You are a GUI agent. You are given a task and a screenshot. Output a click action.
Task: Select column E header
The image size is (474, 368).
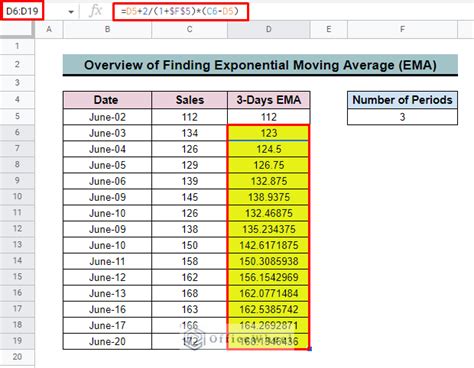point(329,29)
